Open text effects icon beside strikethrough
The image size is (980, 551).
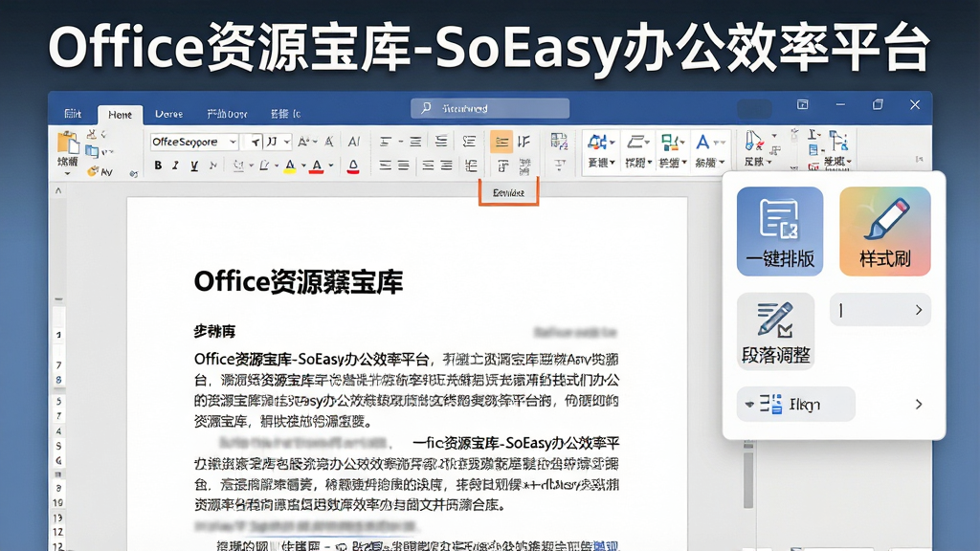coord(238,165)
